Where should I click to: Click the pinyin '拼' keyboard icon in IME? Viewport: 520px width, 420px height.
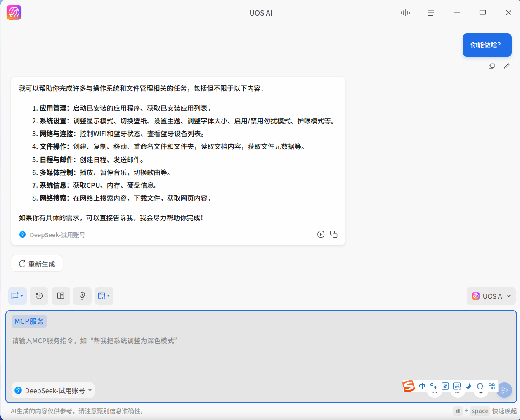tap(457, 387)
